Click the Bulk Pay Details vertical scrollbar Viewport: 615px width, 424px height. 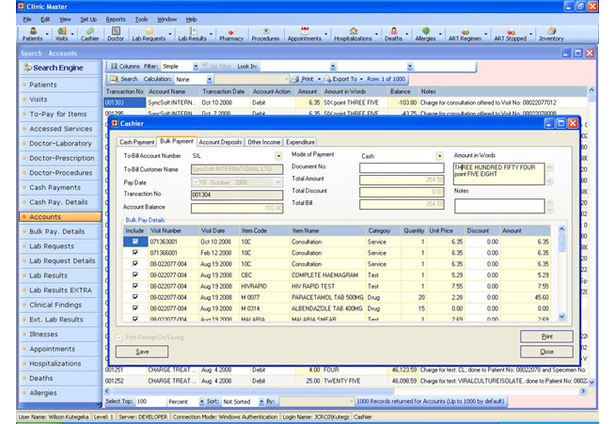click(562, 273)
